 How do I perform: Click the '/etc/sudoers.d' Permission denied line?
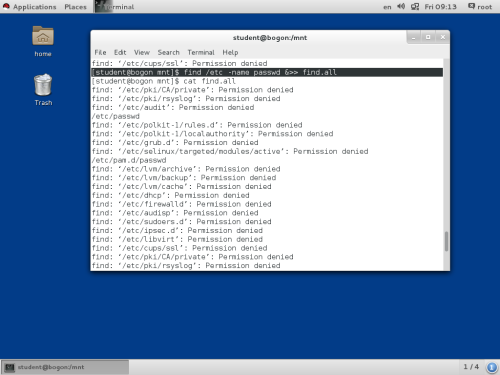[182, 222]
